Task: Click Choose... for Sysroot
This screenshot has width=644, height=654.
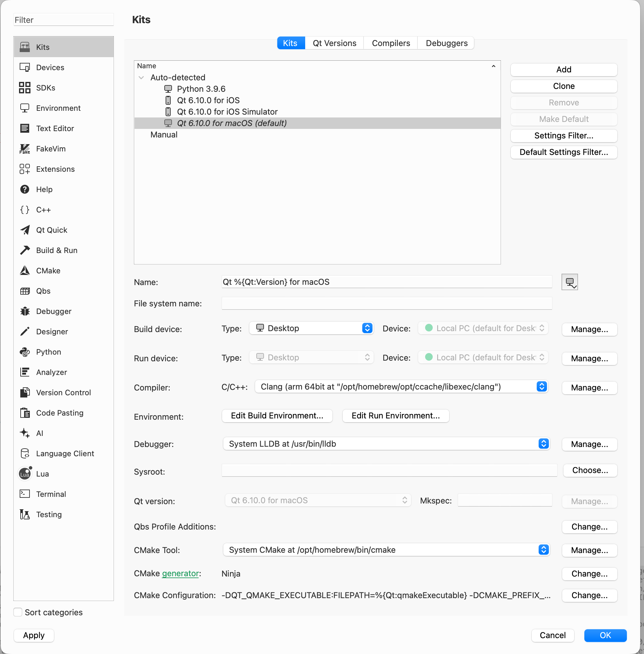Action: (x=590, y=470)
